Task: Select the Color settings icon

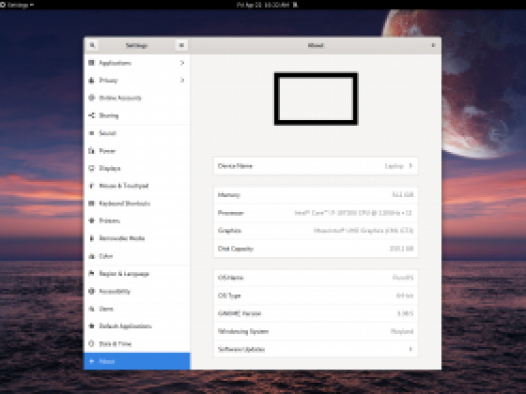Action: click(92, 256)
